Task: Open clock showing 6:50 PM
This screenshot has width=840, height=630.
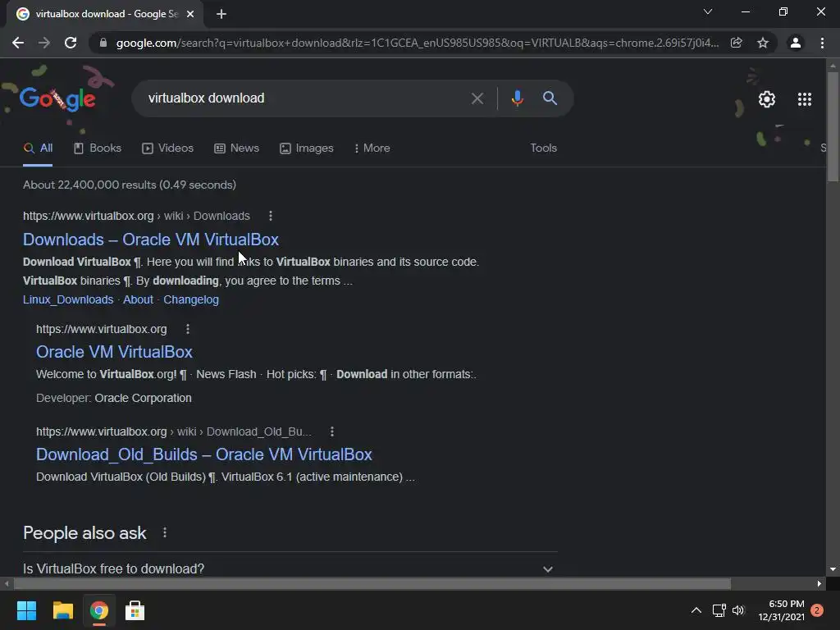Action: (x=782, y=610)
